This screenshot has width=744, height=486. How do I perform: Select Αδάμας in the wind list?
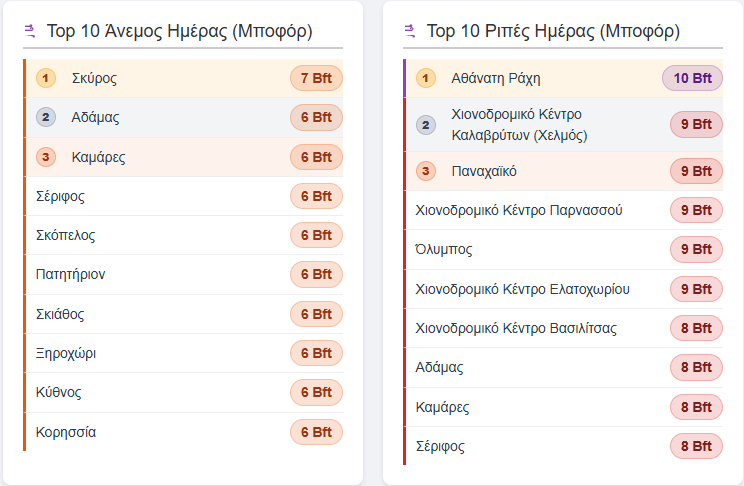coord(184,117)
